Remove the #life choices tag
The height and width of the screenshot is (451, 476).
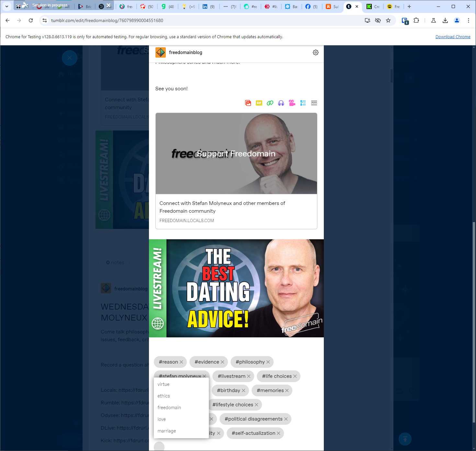tap(295, 376)
